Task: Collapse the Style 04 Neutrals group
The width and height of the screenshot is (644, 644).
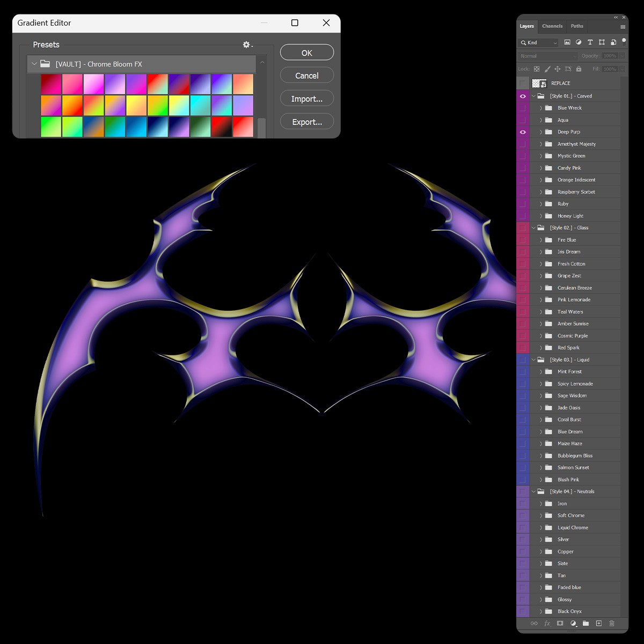Action: (x=533, y=492)
